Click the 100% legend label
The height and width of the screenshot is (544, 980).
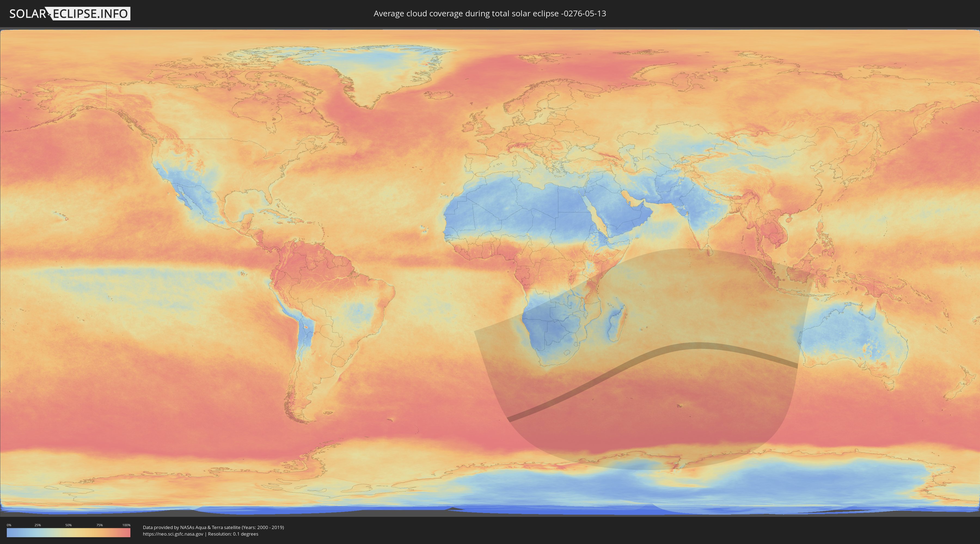[126, 525]
